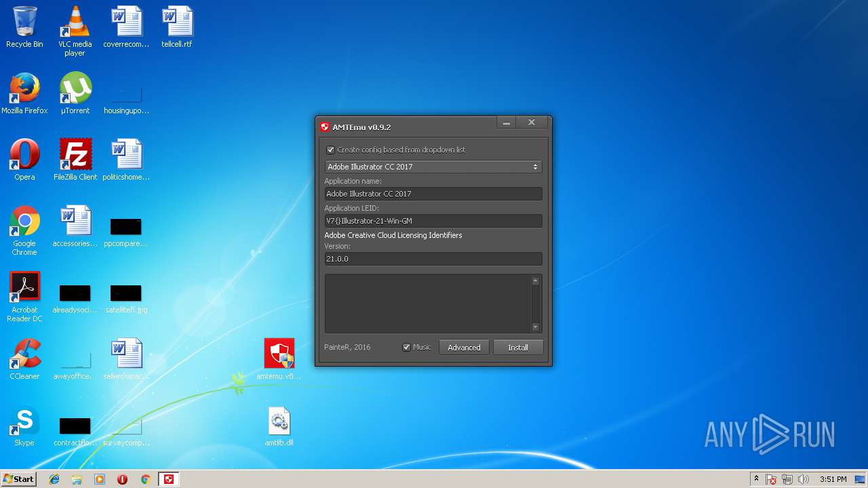Select the ppcompare... desktop file
The height and width of the screenshot is (488, 868).
tap(126, 231)
